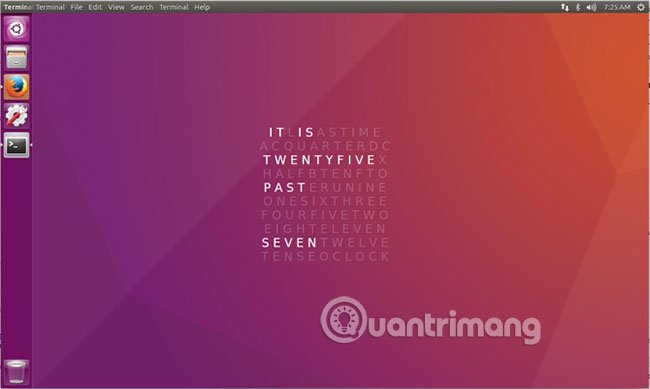Click the bold Terminal application title

pyautogui.click(x=18, y=7)
